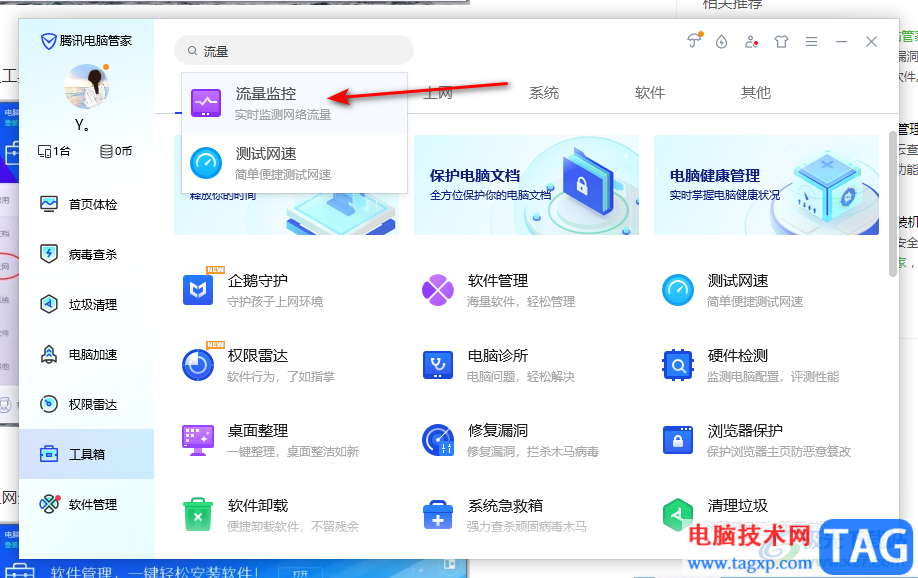918x578 pixels.
Task: Open 流量监控 search result
Action: [x=294, y=103]
